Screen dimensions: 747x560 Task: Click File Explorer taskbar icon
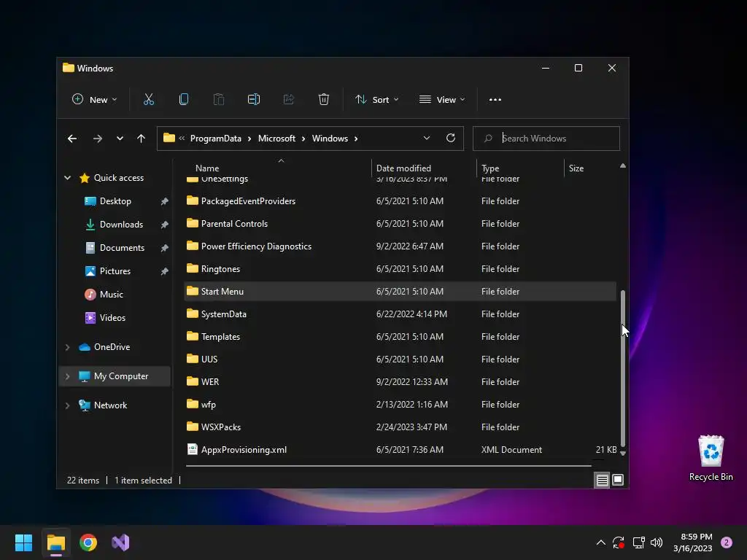(56, 542)
